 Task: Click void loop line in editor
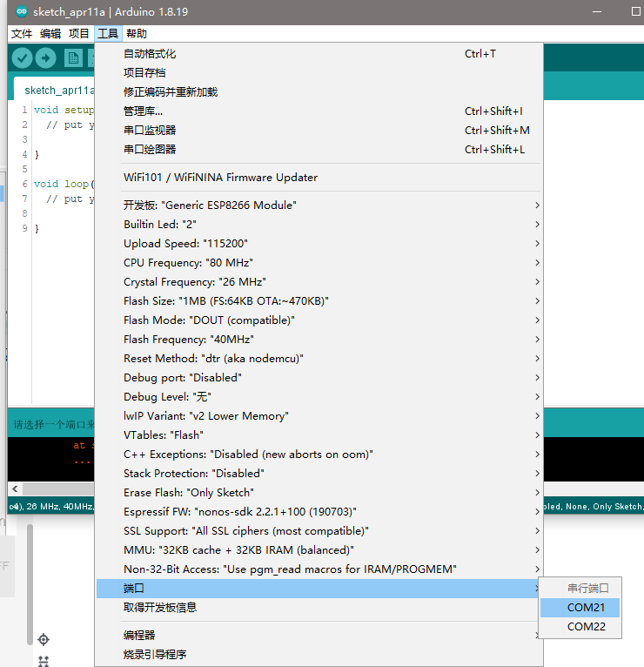[x=64, y=184]
